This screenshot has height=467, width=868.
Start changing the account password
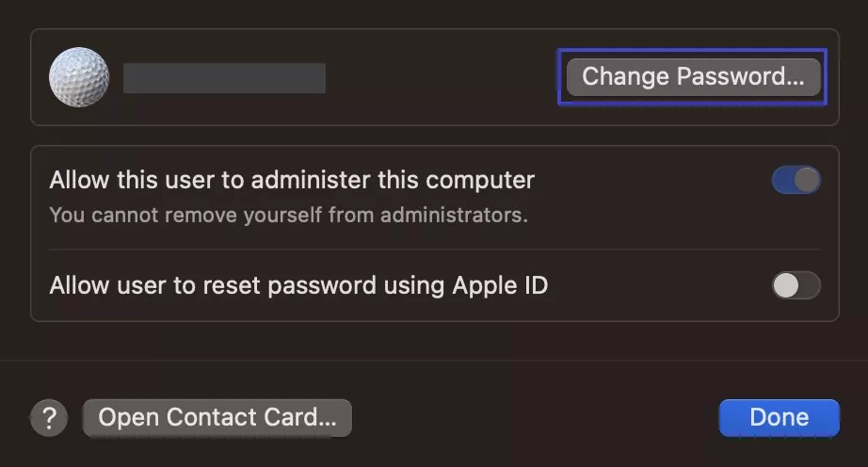[x=692, y=76]
